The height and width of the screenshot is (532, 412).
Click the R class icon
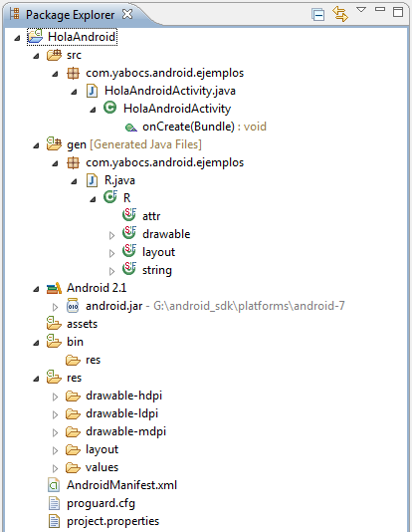(110, 197)
